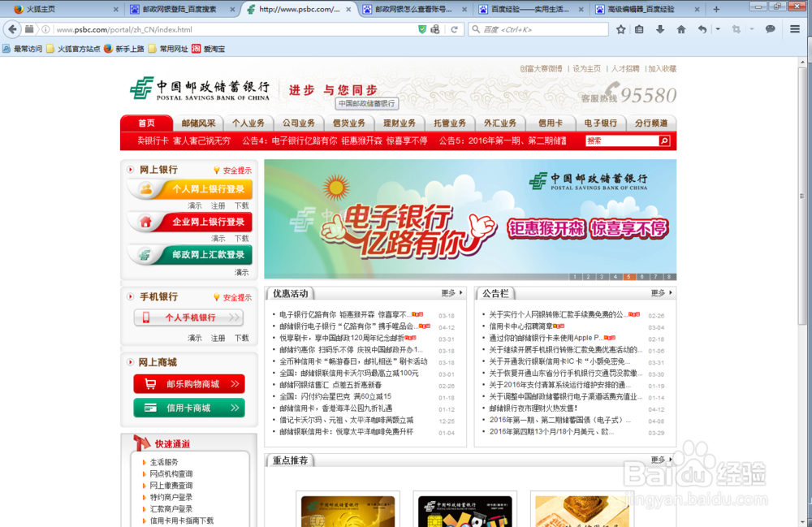812x527 pixels.
Task: Click 网上银行 安全提示 link
Action: click(233, 171)
